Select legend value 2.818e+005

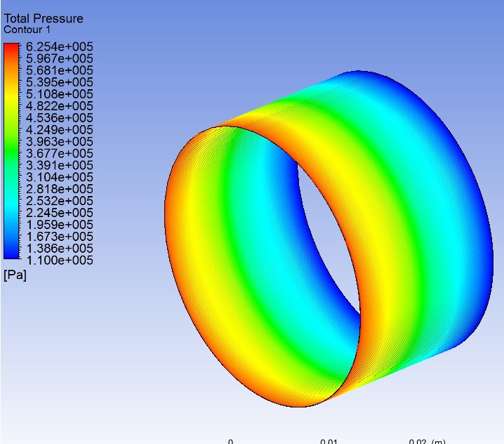(x=60, y=189)
